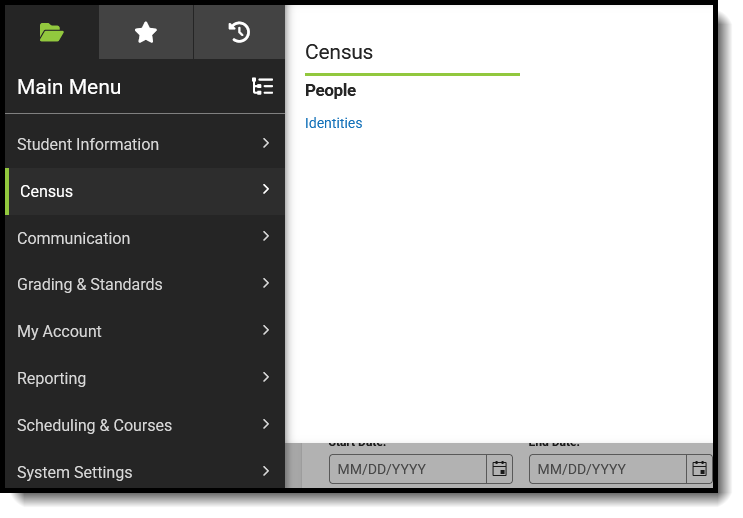Toggle the Main Menu tree view icon
The height and width of the screenshot is (518, 743).
coord(263,86)
